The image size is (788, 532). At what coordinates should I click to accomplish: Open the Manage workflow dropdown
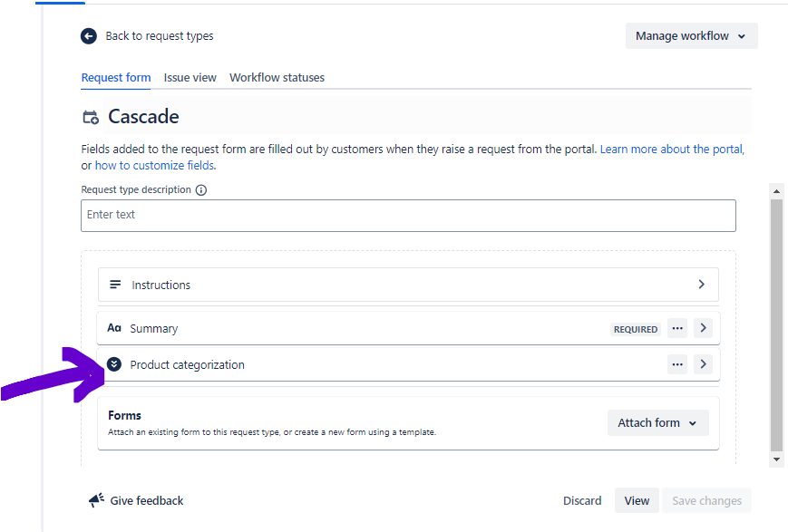pos(691,36)
